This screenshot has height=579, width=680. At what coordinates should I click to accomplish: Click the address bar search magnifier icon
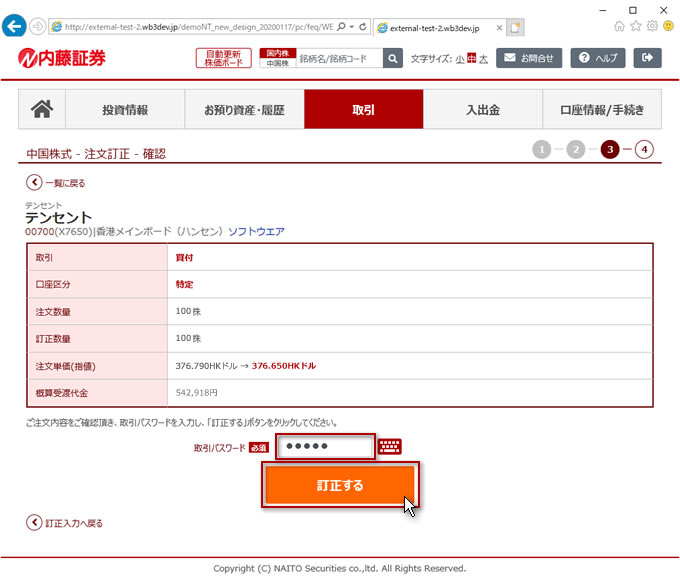pyautogui.click(x=341, y=26)
